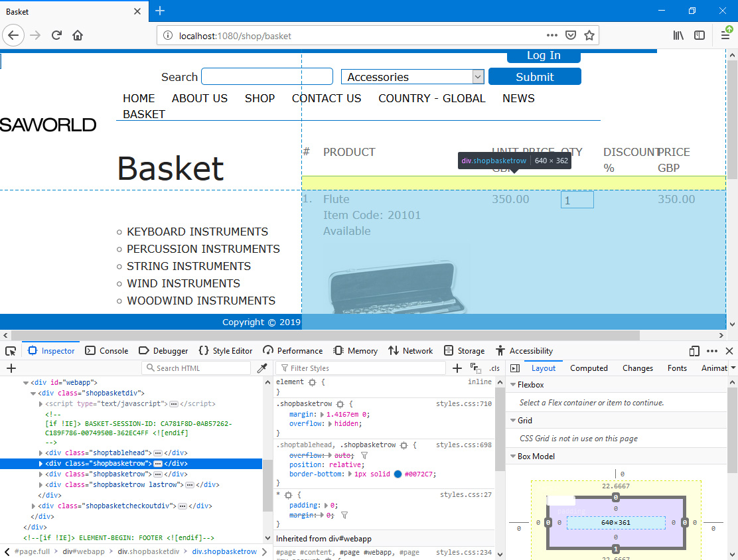This screenshot has width=738, height=560.
Task: Bookmark this page with the star icon
Action: [x=589, y=35]
